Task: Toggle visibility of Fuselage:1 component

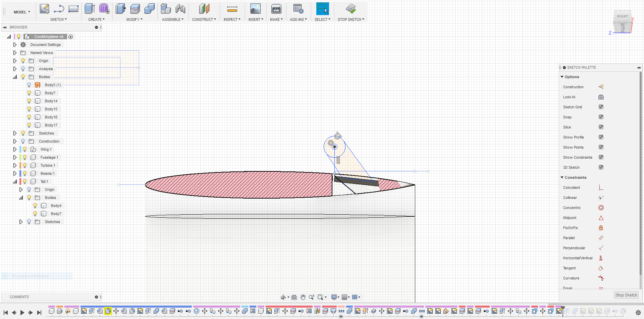Action: (25, 157)
